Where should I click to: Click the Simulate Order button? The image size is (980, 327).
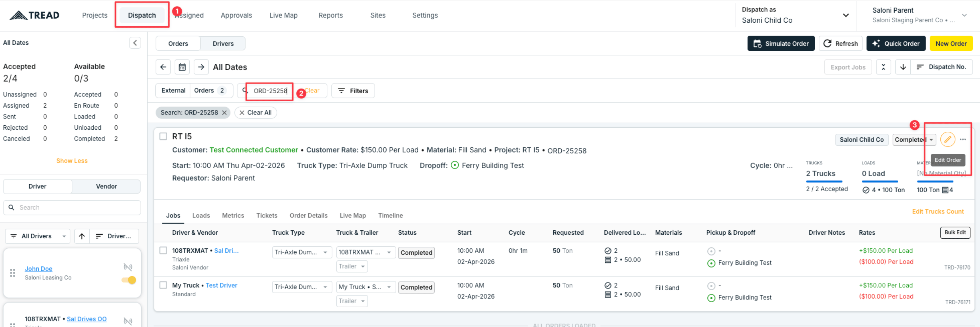pyautogui.click(x=781, y=43)
